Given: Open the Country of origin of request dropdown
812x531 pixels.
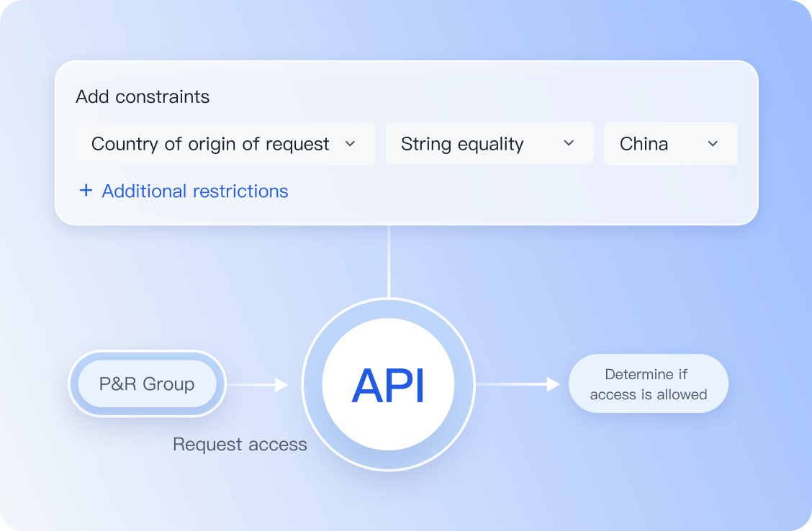Looking at the screenshot, I should click(x=225, y=143).
